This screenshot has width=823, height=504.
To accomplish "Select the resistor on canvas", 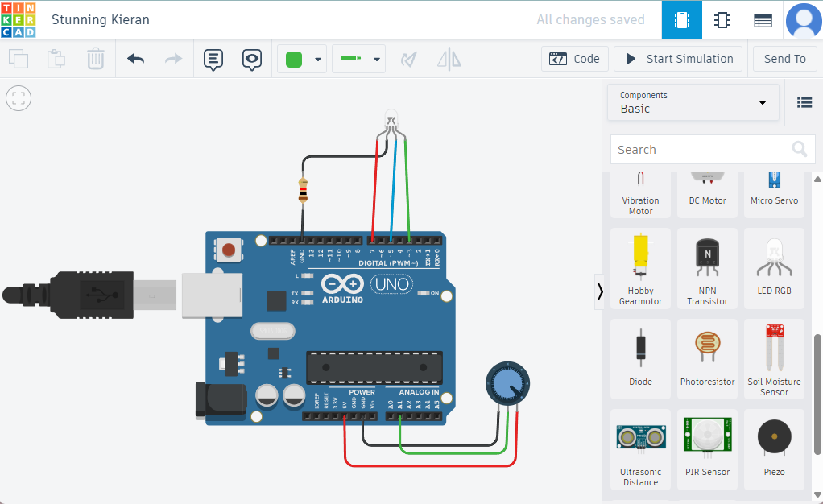I will click(x=303, y=190).
